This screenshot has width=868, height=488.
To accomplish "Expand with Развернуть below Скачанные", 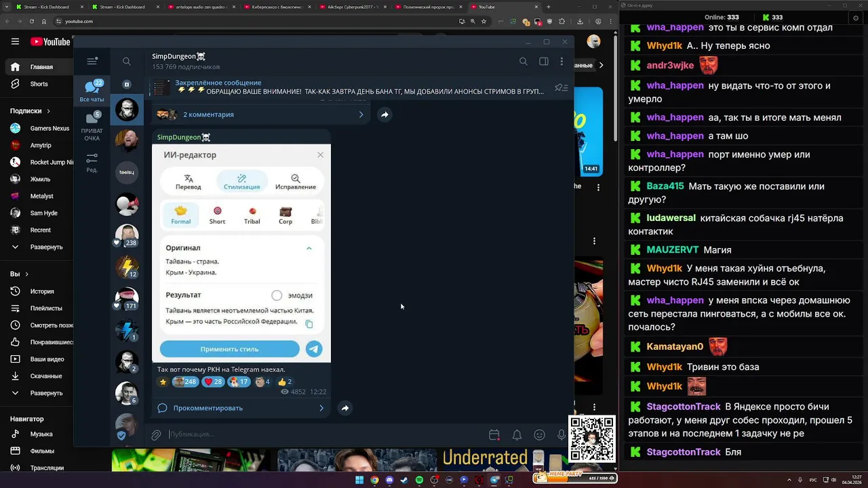I will [41, 393].
